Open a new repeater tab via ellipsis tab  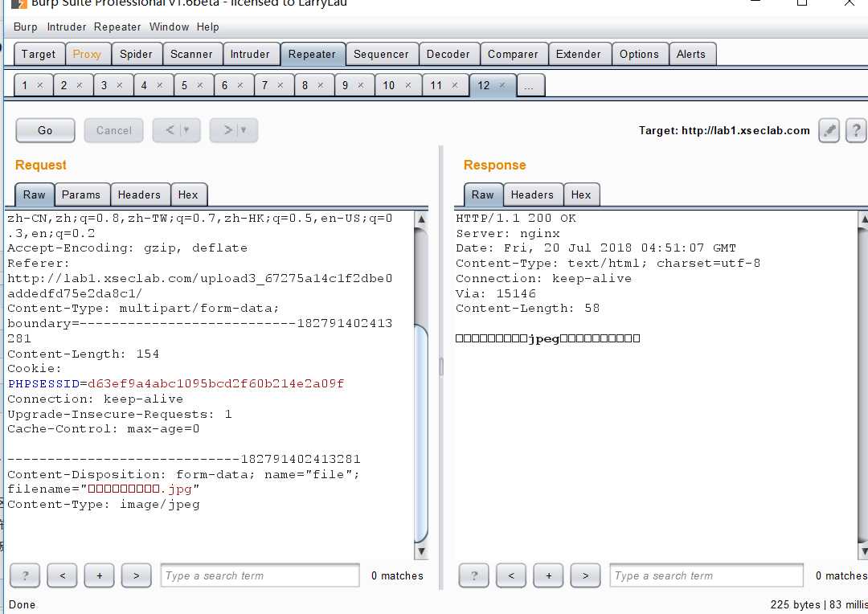(x=530, y=86)
